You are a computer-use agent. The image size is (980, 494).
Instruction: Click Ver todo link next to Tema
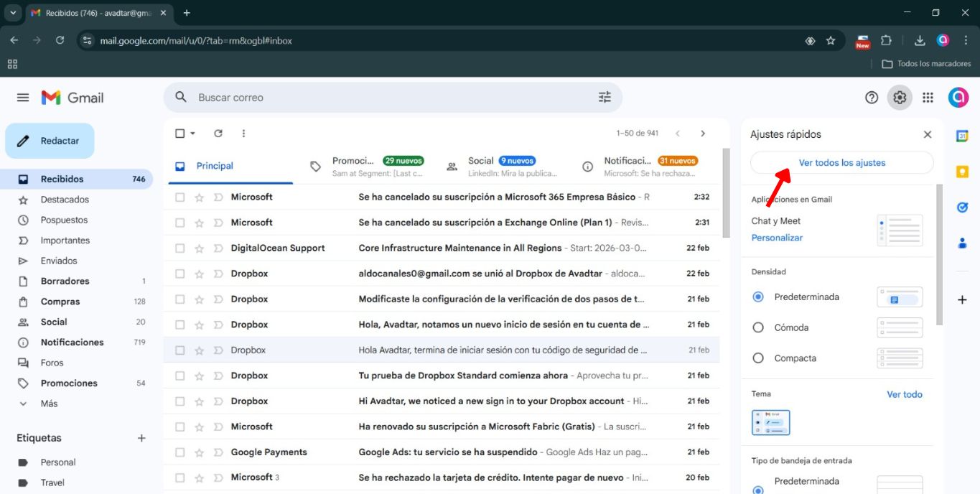905,394
